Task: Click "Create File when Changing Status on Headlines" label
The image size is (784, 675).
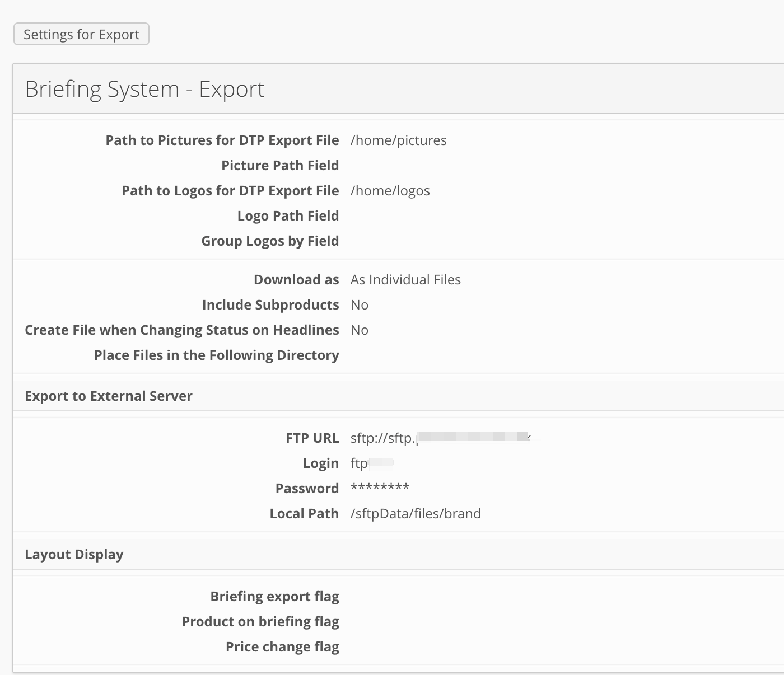Action: pos(182,330)
